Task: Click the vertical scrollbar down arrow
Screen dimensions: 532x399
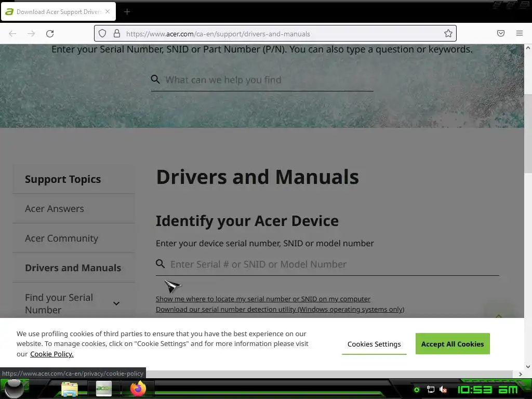Action: point(528,366)
